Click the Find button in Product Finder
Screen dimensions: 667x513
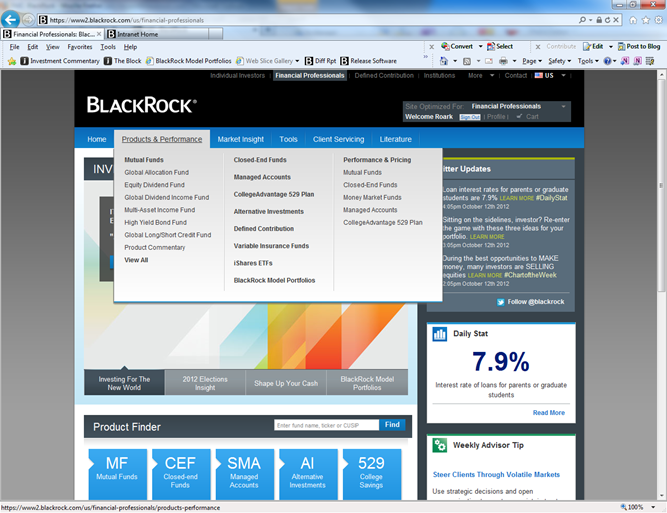tap(392, 425)
